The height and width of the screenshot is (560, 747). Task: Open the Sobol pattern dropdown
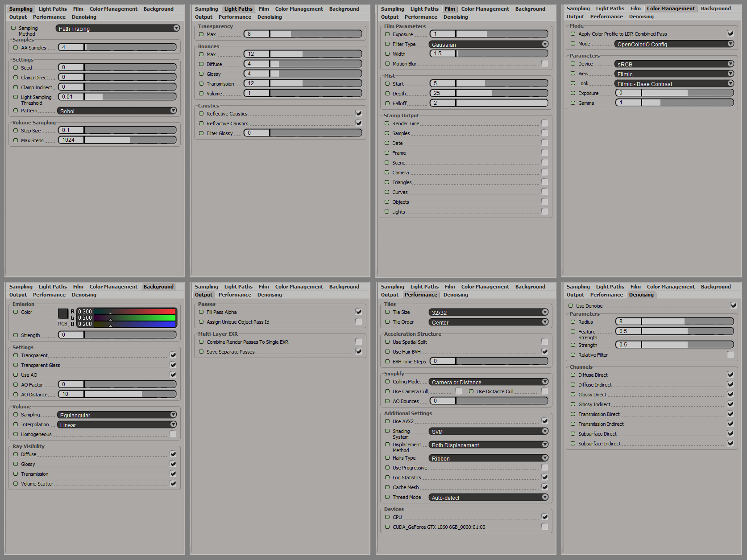pos(117,111)
